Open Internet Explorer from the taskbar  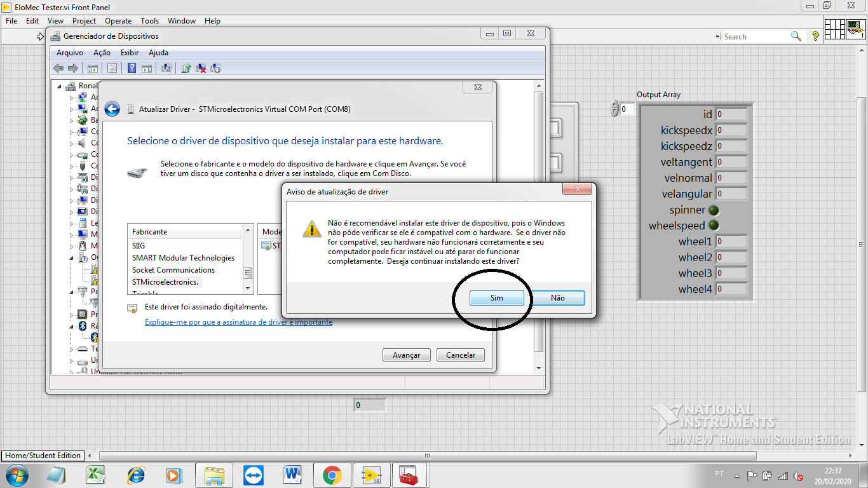coord(135,475)
